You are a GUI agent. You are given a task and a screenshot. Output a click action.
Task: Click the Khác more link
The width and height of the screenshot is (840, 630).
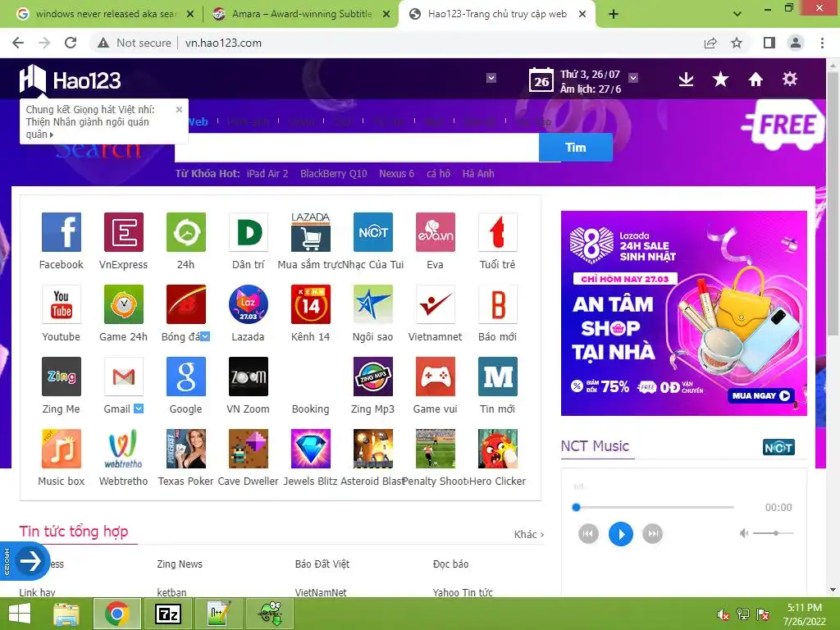pyautogui.click(x=529, y=535)
